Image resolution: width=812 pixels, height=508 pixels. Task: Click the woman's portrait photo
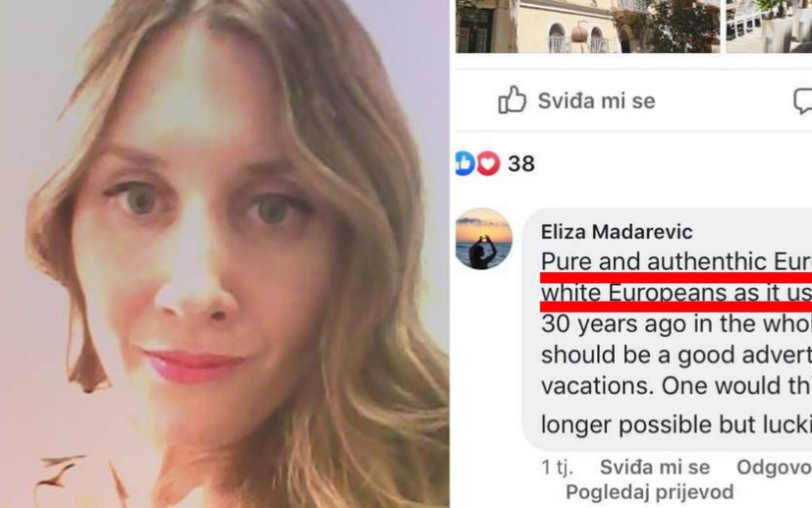pos(224,254)
